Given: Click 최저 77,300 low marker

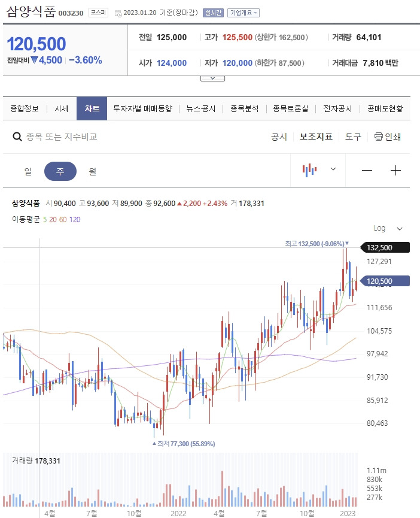Looking at the screenshot, I should 184,444.
